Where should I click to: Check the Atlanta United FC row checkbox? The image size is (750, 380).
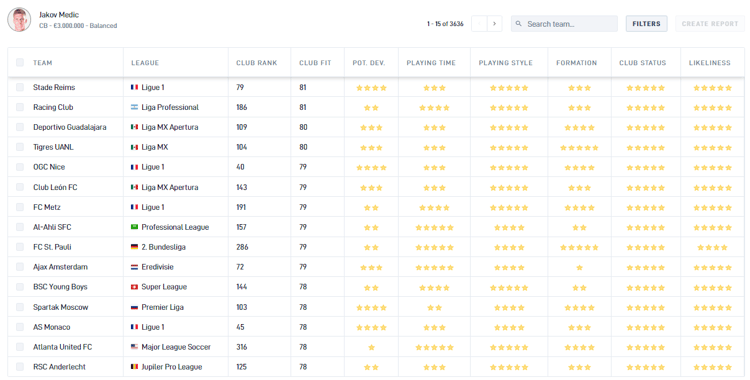coord(20,346)
